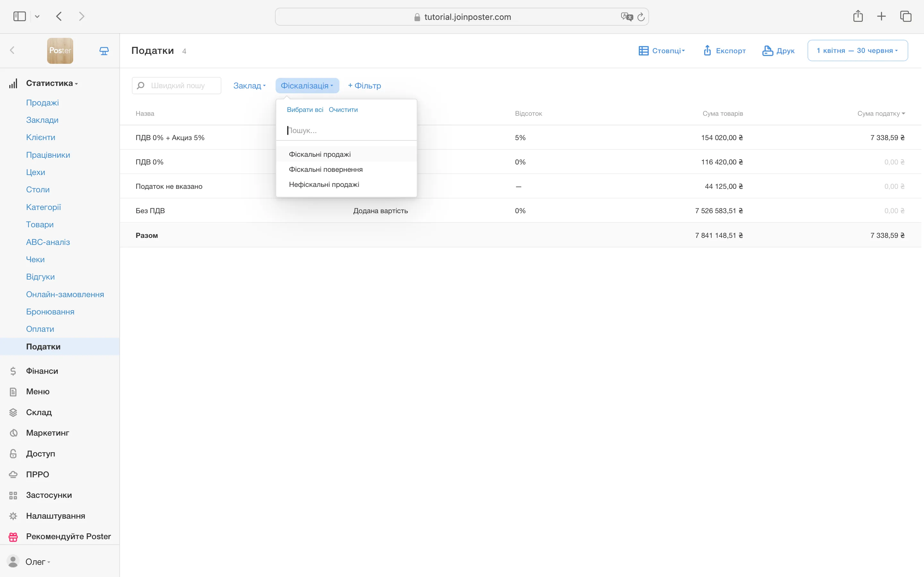The height and width of the screenshot is (577, 924).
Task: Click the POS terminal icon beside the Poster logo
Action: (104, 51)
